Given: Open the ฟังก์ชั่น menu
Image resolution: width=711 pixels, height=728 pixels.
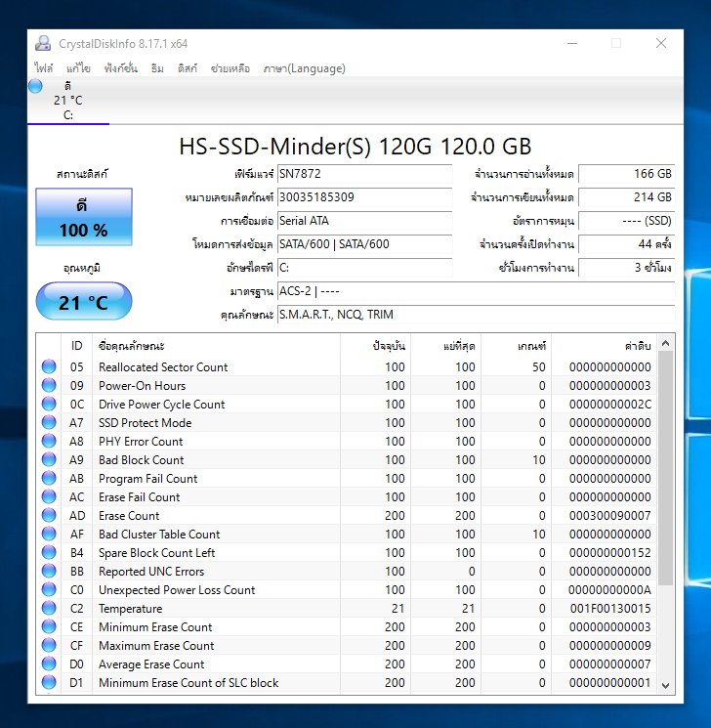Looking at the screenshot, I should [121, 68].
